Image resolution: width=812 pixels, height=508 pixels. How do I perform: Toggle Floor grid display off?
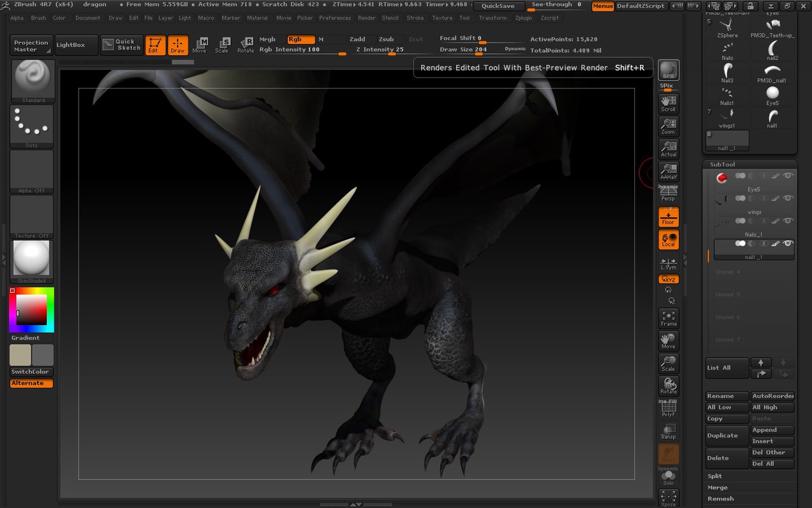click(668, 217)
